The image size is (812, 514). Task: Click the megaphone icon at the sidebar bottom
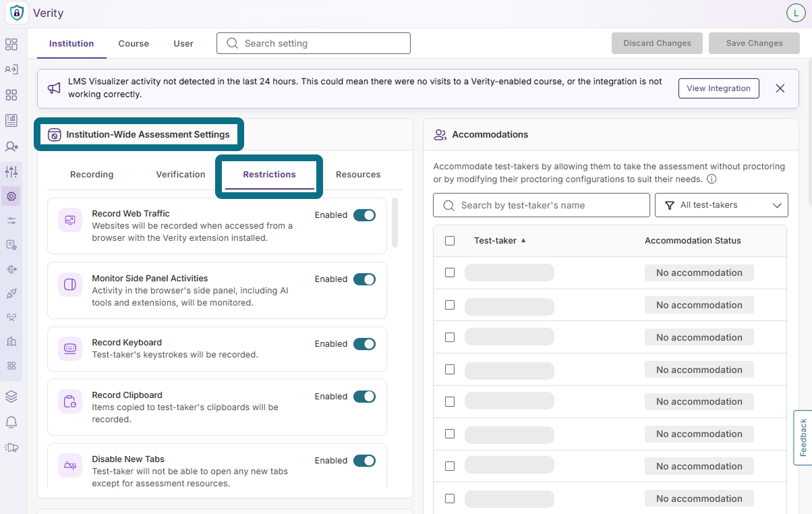tap(11, 447)
